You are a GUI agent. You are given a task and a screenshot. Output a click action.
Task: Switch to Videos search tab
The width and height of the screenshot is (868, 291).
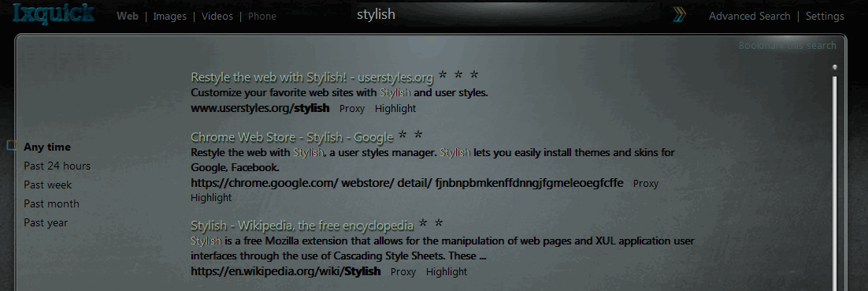pyautogui.click(x=217, y=16)
